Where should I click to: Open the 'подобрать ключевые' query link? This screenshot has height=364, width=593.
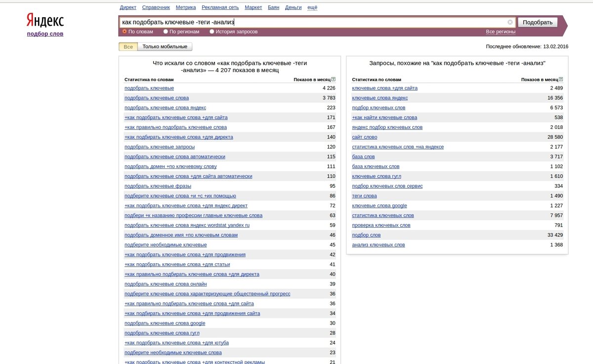tap(149, 88)
